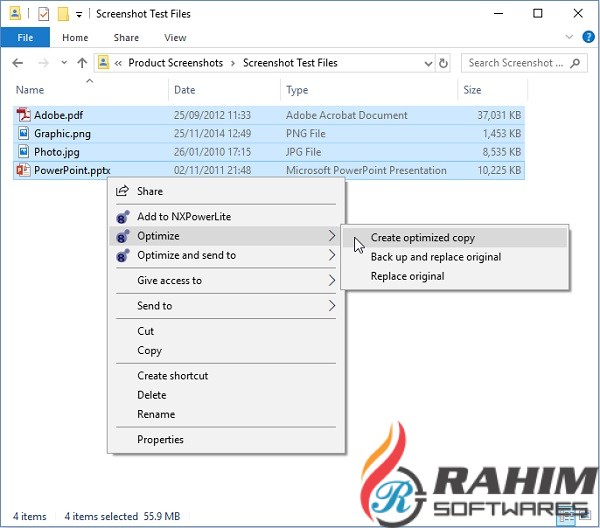Screen dimensions: 600x528
Task: Select the Photo.jpg file name
Action: pos(57,152)
